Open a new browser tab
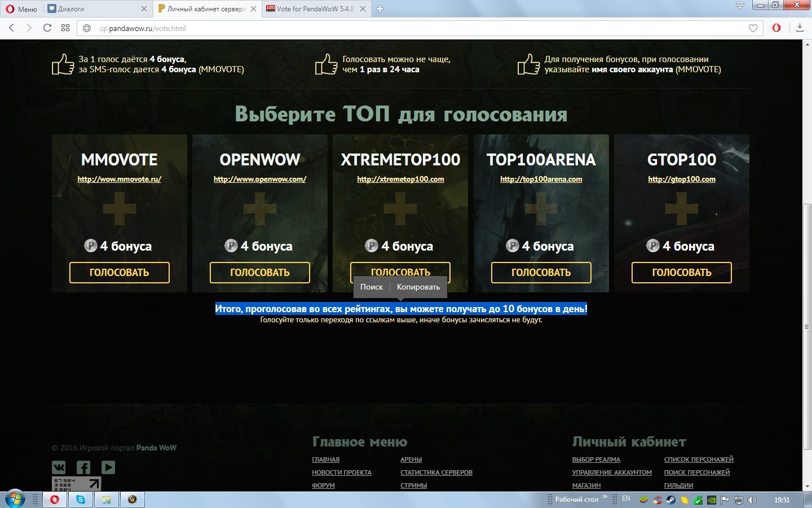The image size is (812, 508). [x=379, y=8]
